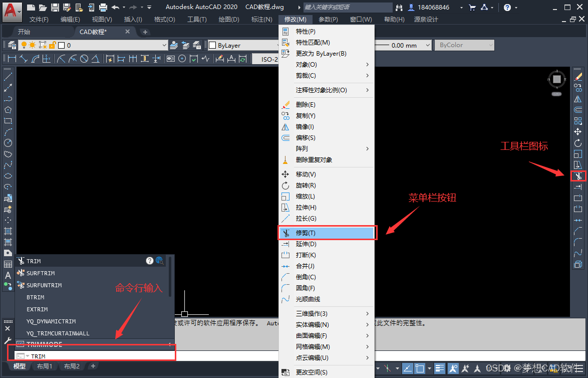Toggle lineweight display status button

pos(440,368)
